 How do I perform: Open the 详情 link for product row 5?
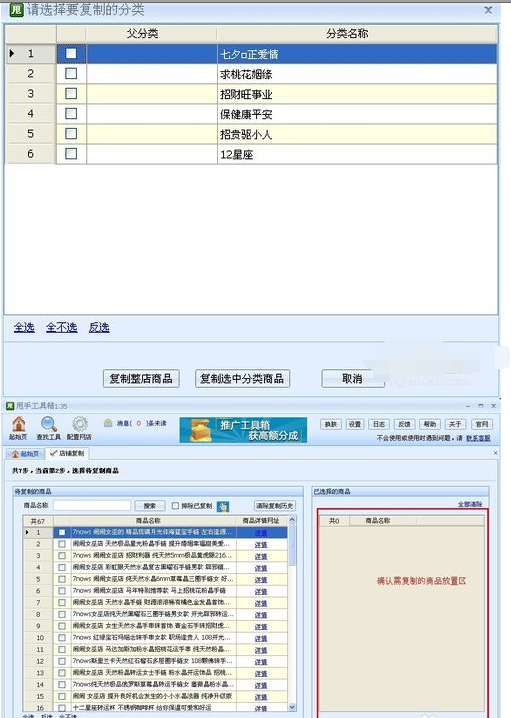click(x=261, y=580)
